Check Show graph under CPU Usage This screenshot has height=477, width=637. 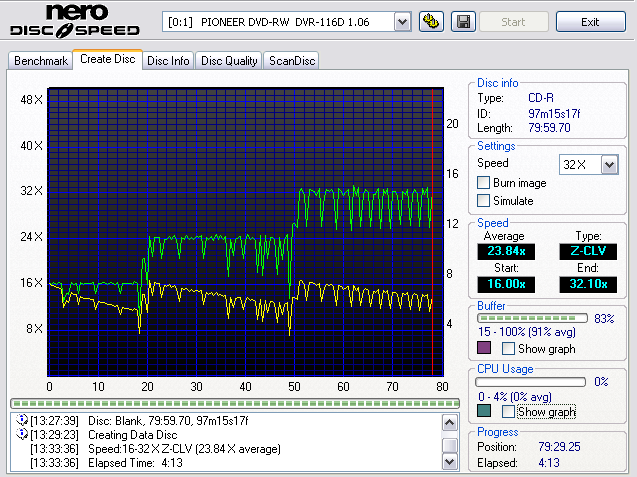point(508,411)
